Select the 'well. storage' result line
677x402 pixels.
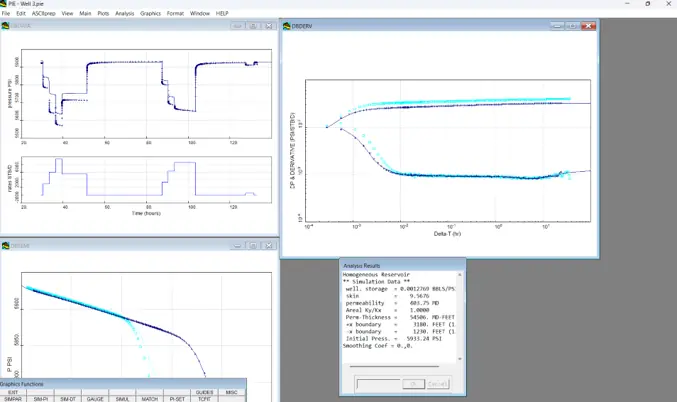pyautogui.click(x=399, y=289)
